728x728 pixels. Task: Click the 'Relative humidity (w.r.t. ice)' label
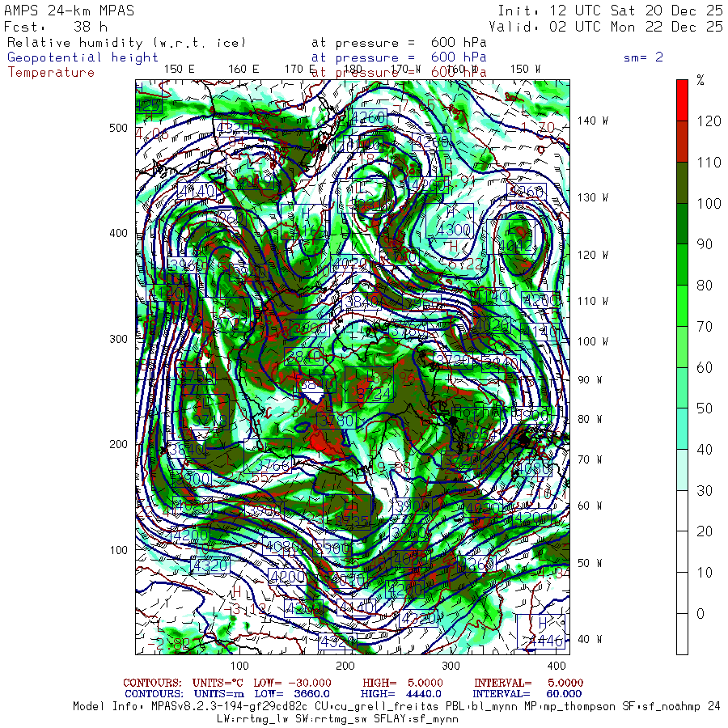[x=126, y=43]
